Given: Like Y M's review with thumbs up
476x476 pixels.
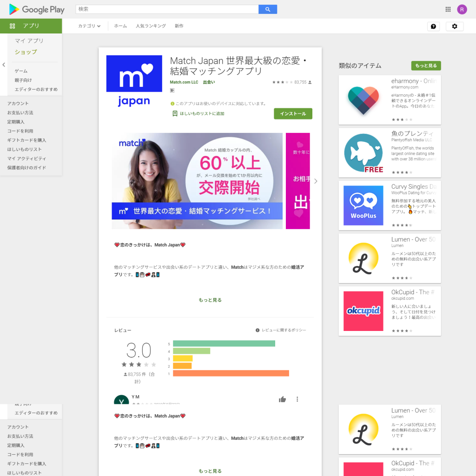Looking at the screenshot, I should pyautogui.click(x=282, y=399).
